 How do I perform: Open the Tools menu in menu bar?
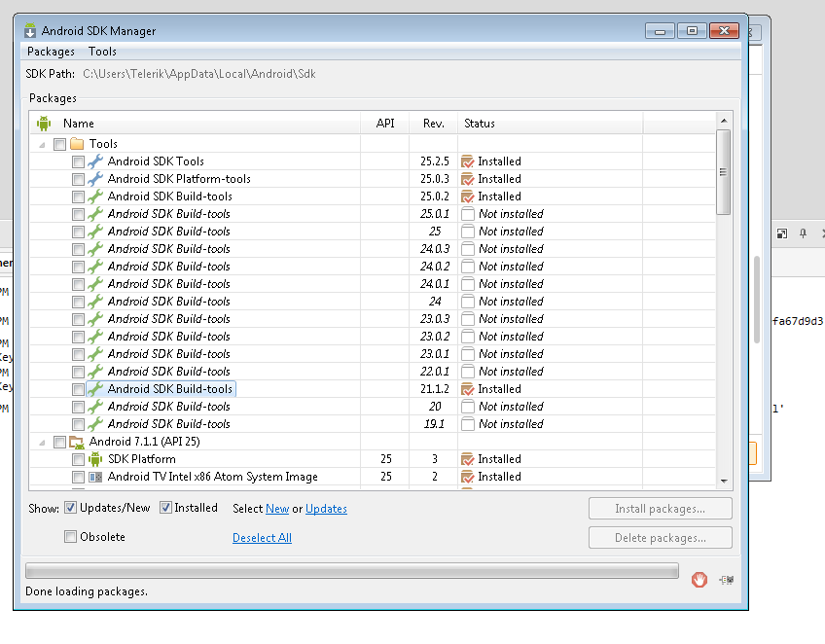[x=102, y=52]
